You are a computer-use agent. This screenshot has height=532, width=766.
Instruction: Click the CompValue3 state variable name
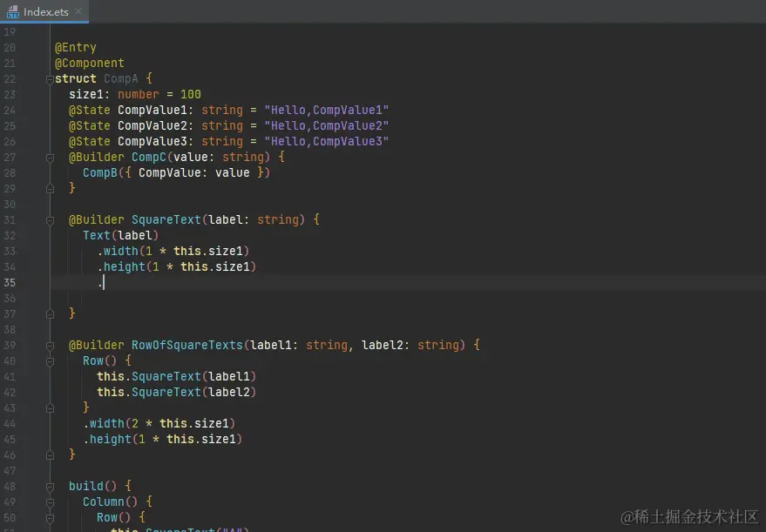pos(152,141)
